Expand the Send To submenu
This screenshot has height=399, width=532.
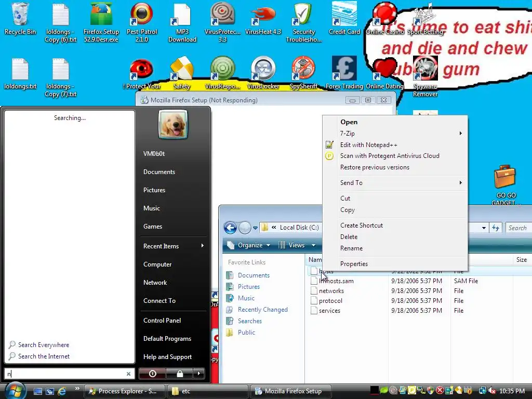tap(395, 182)
